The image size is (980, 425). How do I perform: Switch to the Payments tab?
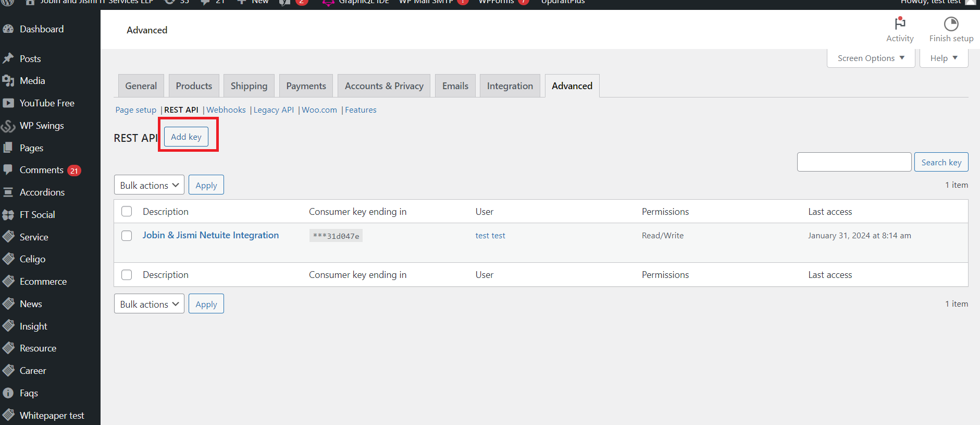point(306,86)
